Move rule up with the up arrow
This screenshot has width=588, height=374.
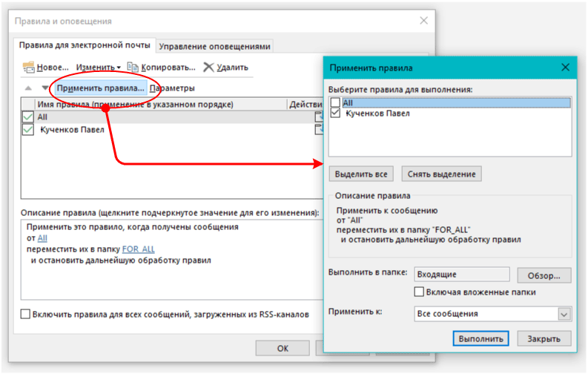(x=27, y=88)
